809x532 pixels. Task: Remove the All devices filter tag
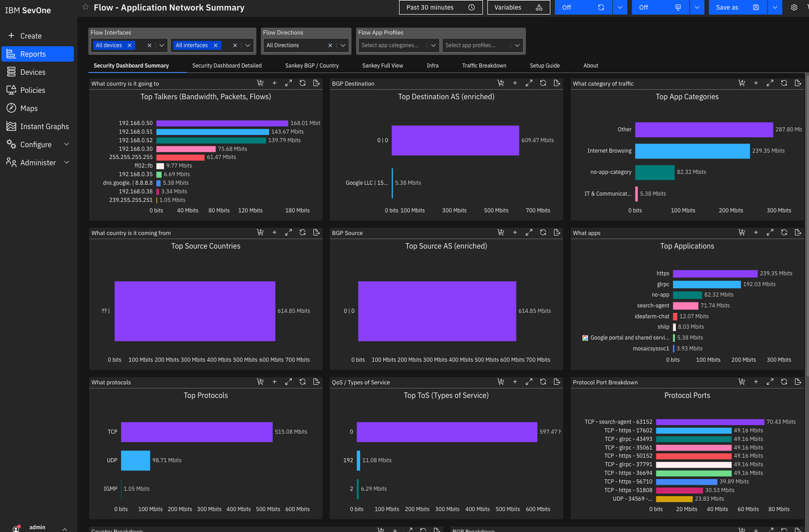point(129,45)
